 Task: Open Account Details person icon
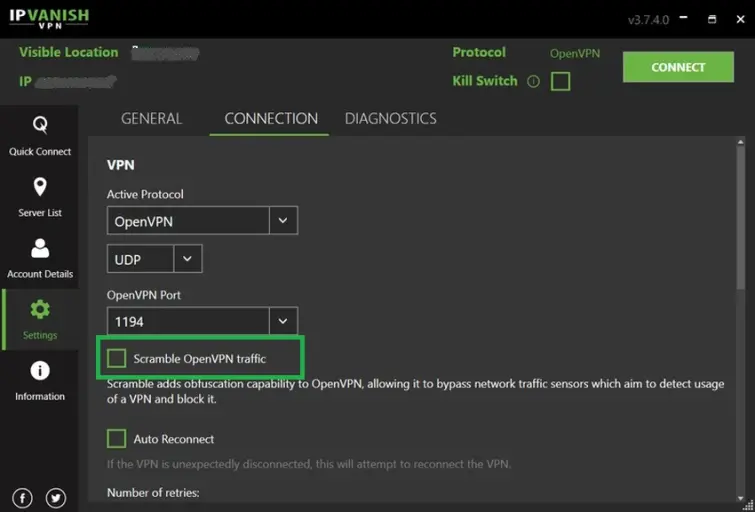point(40,248)
